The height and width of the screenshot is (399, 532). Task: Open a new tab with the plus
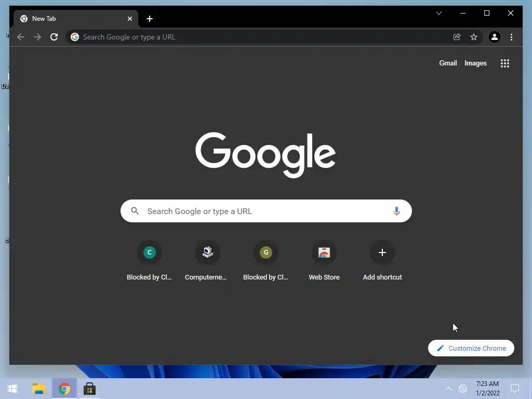pyautogui.click(x=150, y=19)
